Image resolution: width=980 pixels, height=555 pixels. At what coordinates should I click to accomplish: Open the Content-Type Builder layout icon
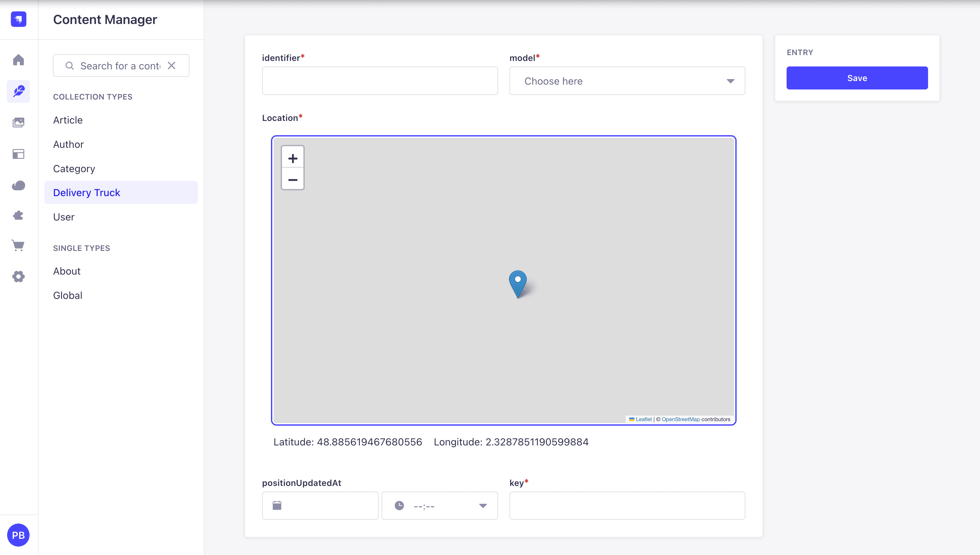point(18,154)
